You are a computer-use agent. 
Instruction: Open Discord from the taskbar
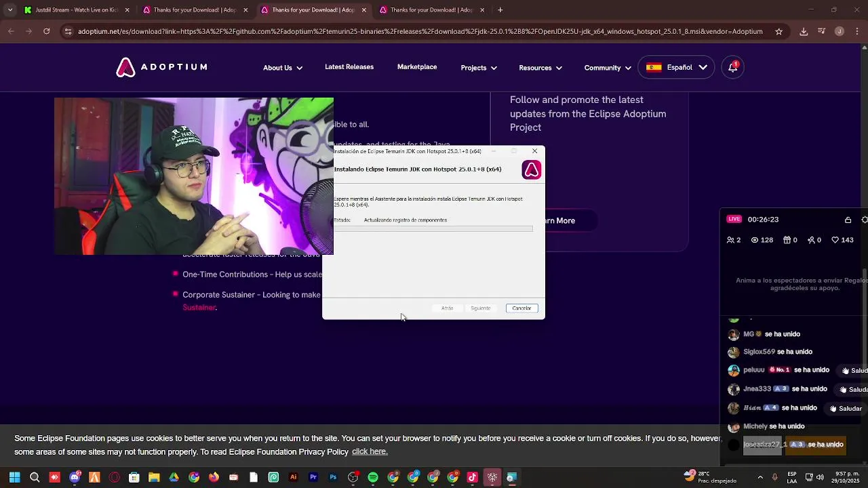coord(75,477)
